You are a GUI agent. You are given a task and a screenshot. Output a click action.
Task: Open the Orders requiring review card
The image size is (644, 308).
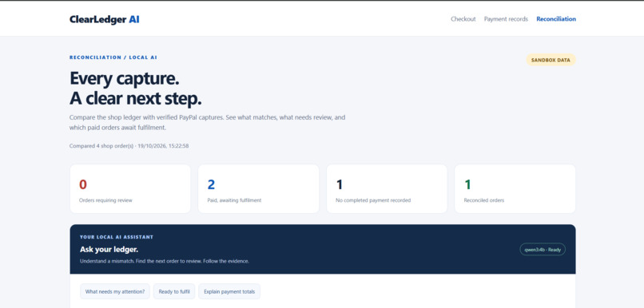pos(130,188)
